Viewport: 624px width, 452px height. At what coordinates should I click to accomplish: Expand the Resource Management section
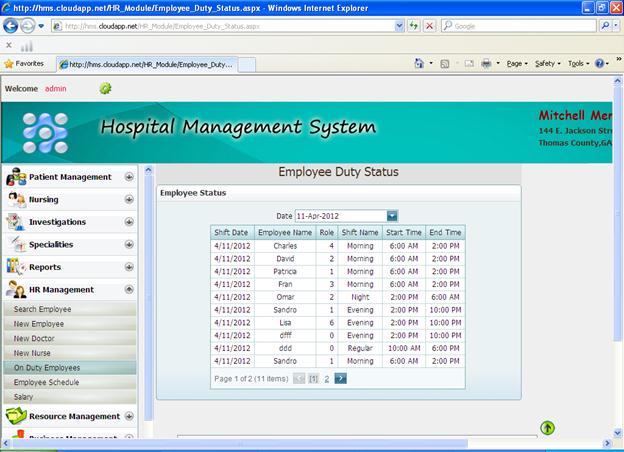[x=129, y=416]
